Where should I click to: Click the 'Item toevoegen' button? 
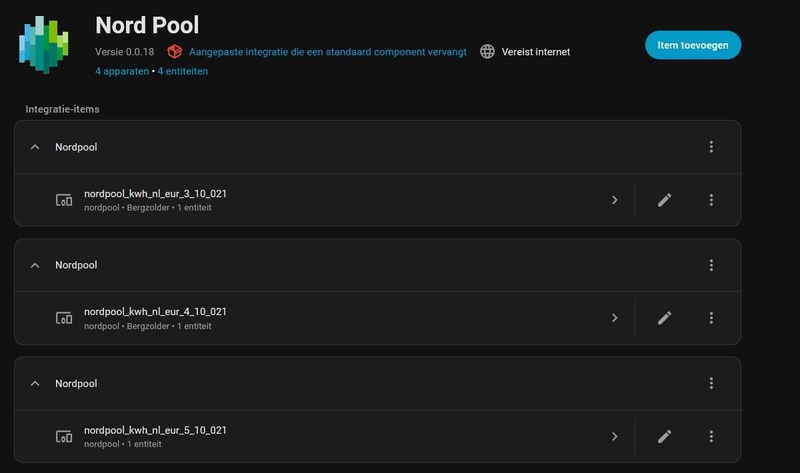692,45
